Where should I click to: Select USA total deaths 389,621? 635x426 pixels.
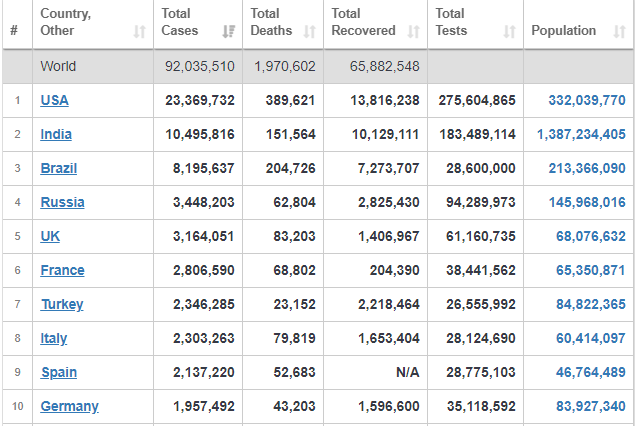290,100
